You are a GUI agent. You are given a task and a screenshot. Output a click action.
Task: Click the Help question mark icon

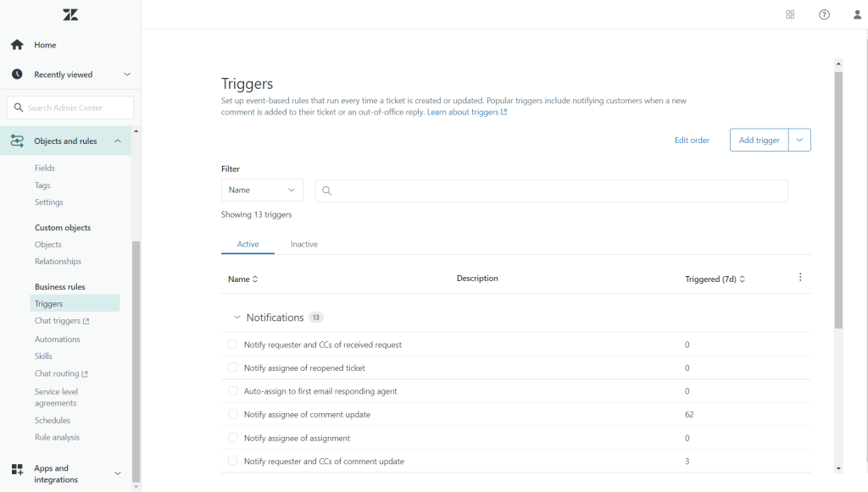click(823, 14)
